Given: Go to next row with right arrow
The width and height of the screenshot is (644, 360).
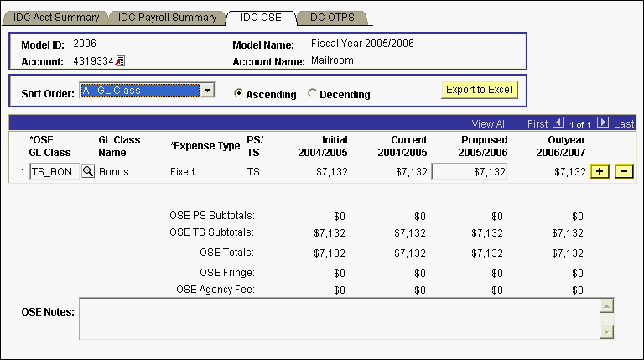Looking at the screenshot, I should click(603, 123).
